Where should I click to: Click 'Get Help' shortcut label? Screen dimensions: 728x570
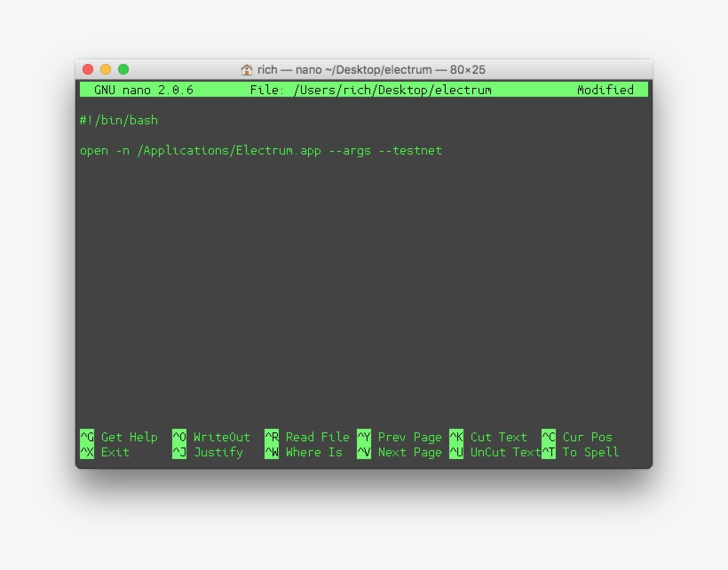(129, 437)
